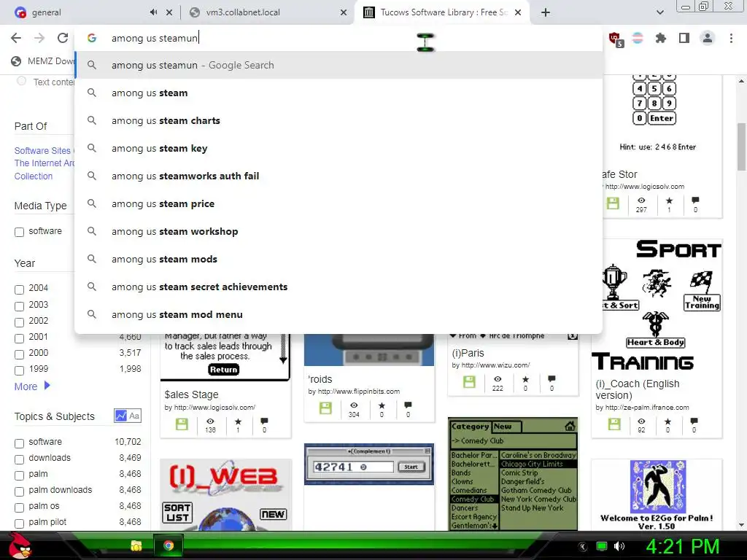Click the uBlock shield extension icon
This screenshot has height=560, width=747.
click(x=616, y=39)
